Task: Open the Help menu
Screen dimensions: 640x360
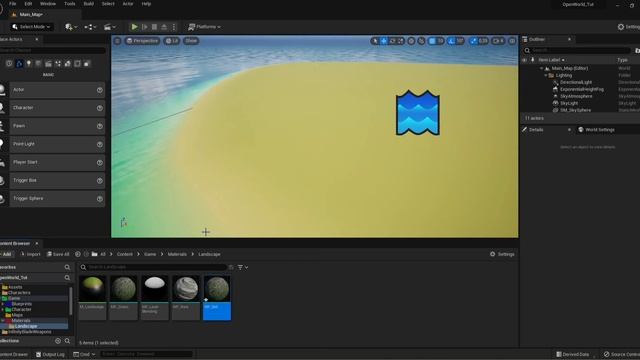Action: tap(146, 4)
